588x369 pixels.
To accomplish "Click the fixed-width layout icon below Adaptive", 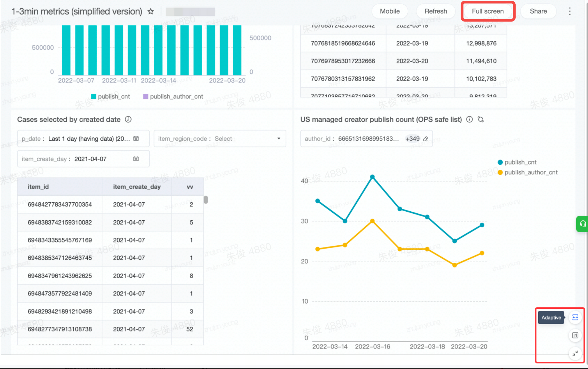I will pos(575,335).
